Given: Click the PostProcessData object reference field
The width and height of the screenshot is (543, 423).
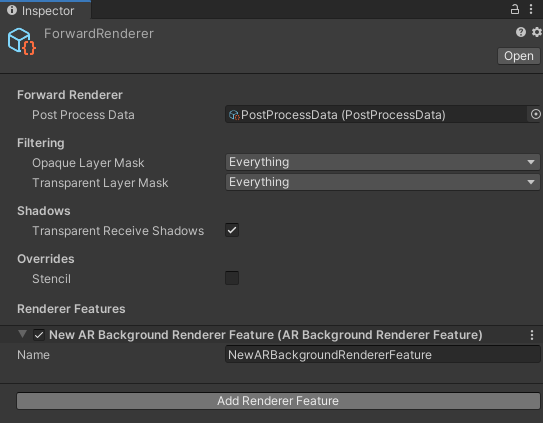Looking at the screenshot, I should 376,114.
